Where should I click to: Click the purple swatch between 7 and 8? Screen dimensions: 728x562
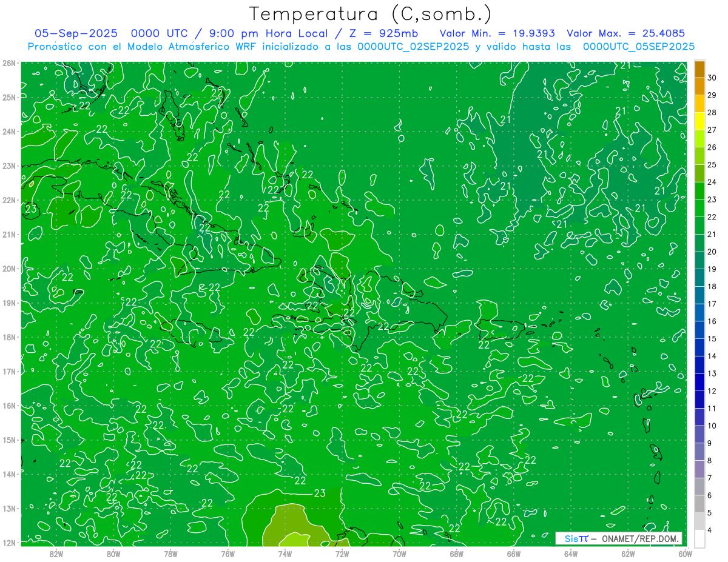(x=699, y=469)
